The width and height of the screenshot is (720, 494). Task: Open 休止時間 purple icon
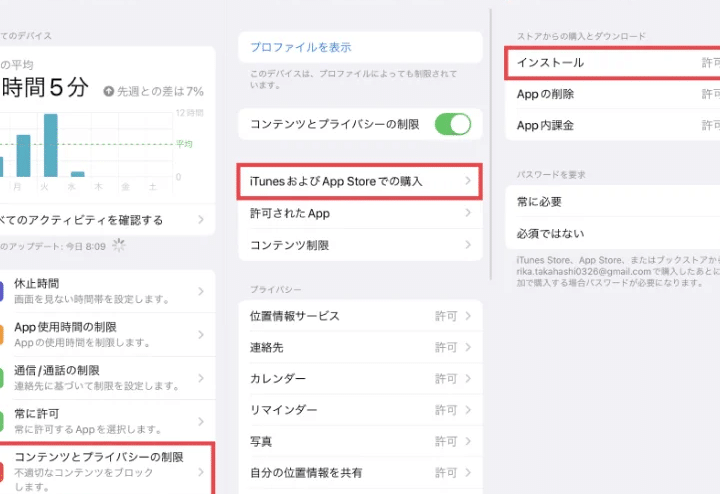[3, 292]
